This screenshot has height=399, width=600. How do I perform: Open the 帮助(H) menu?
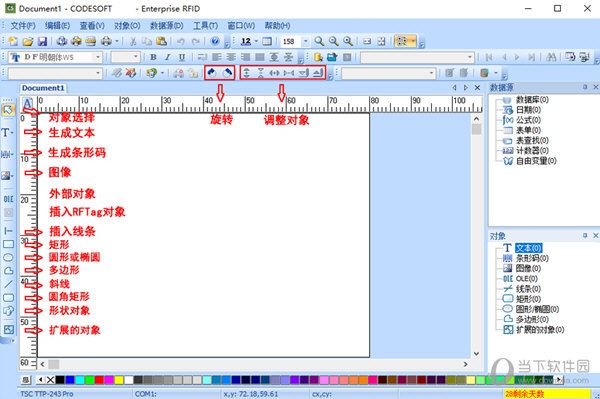point(277,26)
